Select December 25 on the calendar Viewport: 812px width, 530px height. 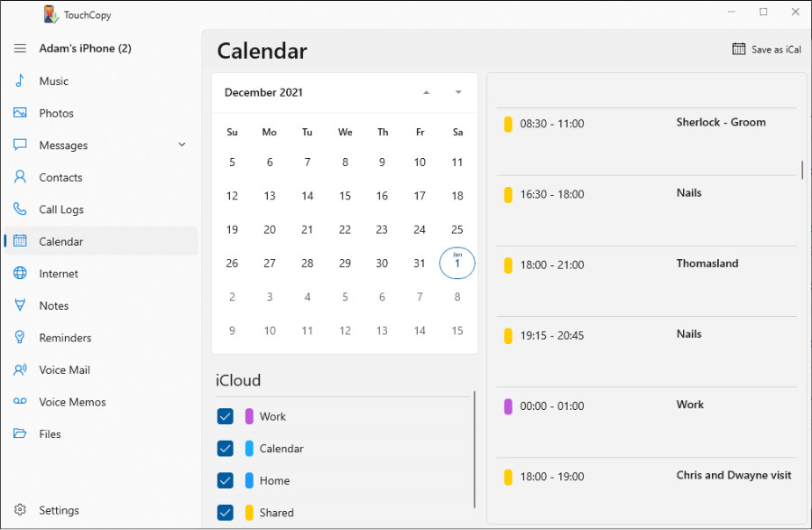457,229
